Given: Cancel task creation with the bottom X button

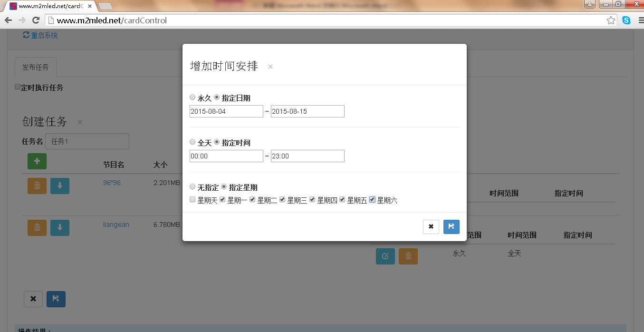Looking at the screenshot, I should pyautogui.click(x=33, y=299).
